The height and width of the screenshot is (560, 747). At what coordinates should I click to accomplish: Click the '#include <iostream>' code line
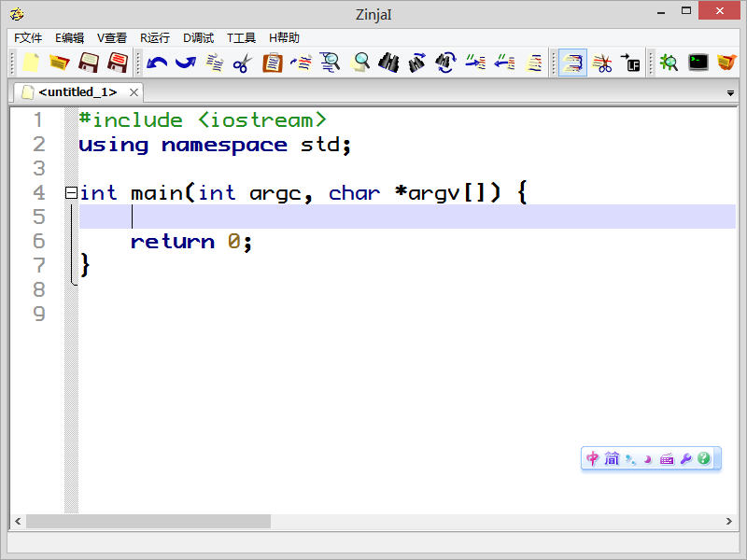203,120
